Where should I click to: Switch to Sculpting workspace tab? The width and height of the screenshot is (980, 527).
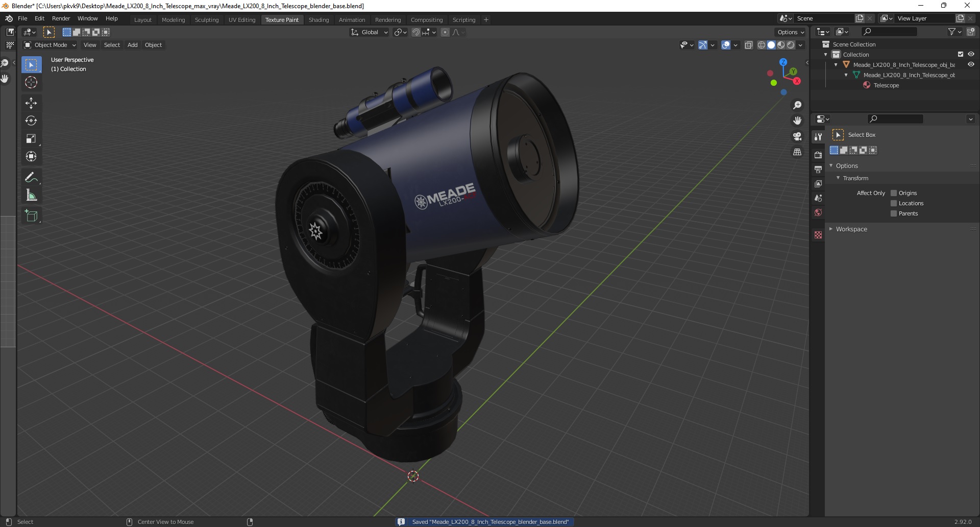point(207,20)
